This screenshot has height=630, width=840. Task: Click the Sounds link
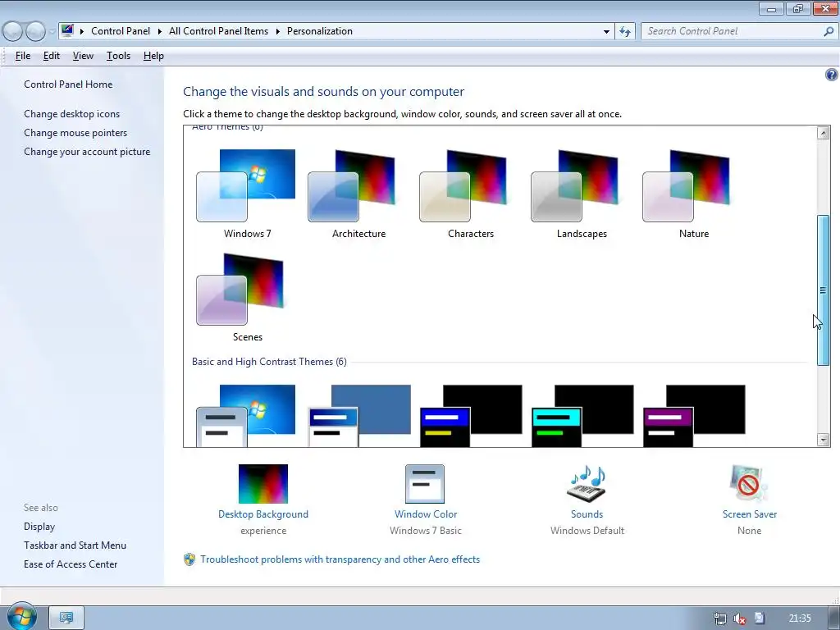coord(587,514)
